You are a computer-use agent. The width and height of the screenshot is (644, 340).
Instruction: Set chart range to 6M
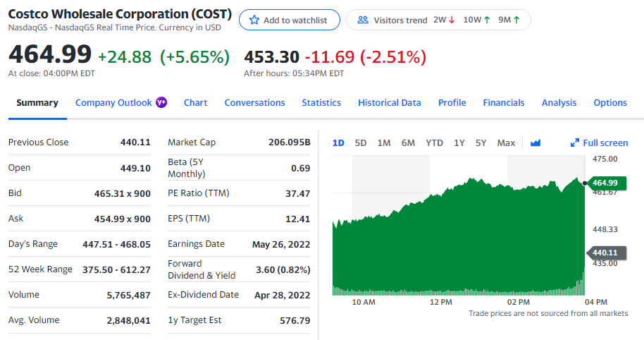pos(408,143)
